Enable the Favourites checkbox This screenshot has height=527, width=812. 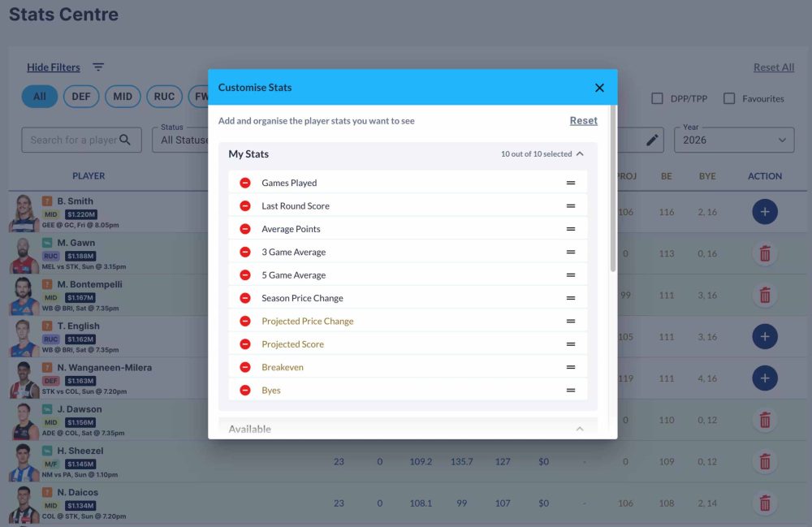click(x=729, y=98)
